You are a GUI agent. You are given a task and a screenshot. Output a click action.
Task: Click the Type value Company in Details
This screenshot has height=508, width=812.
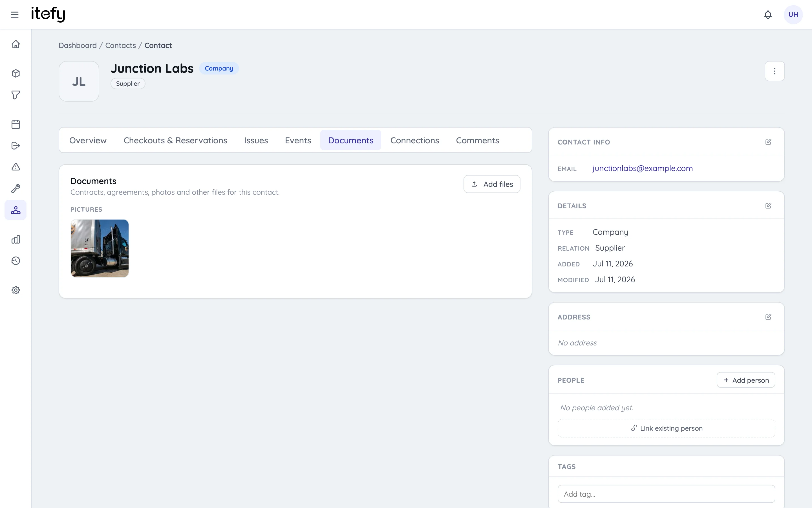pyautogui.click(x=610, y=232)
